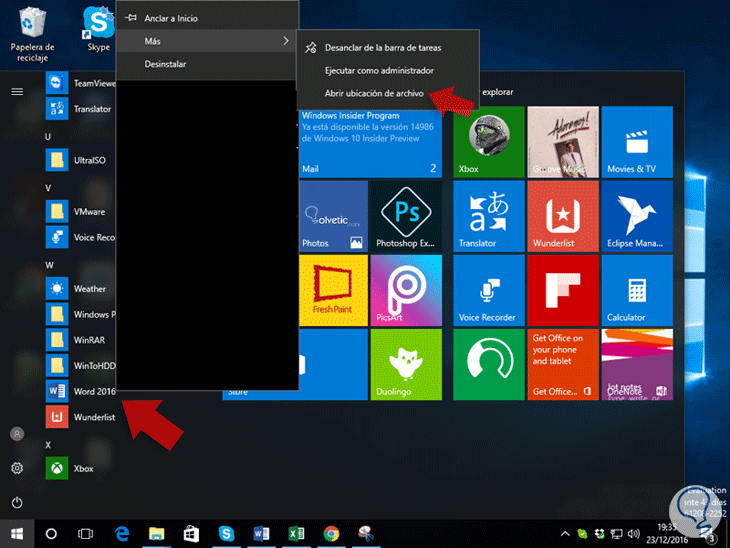
Task: Toggle the hamburger menu in Start
Action: [17, 91]
